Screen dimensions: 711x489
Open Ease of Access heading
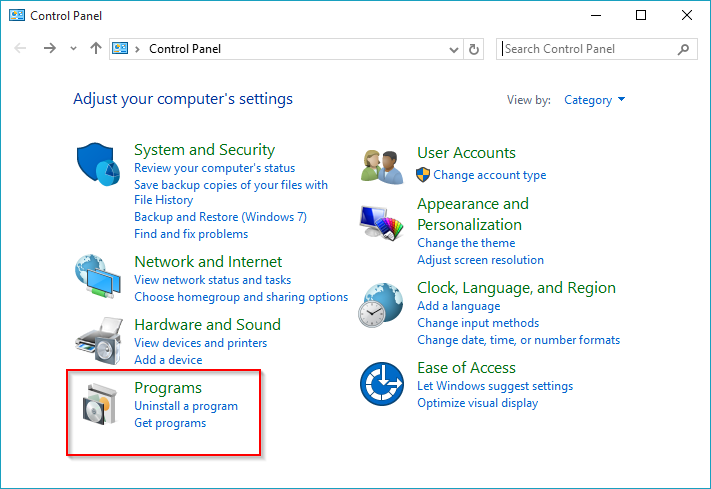pos(466,368)
